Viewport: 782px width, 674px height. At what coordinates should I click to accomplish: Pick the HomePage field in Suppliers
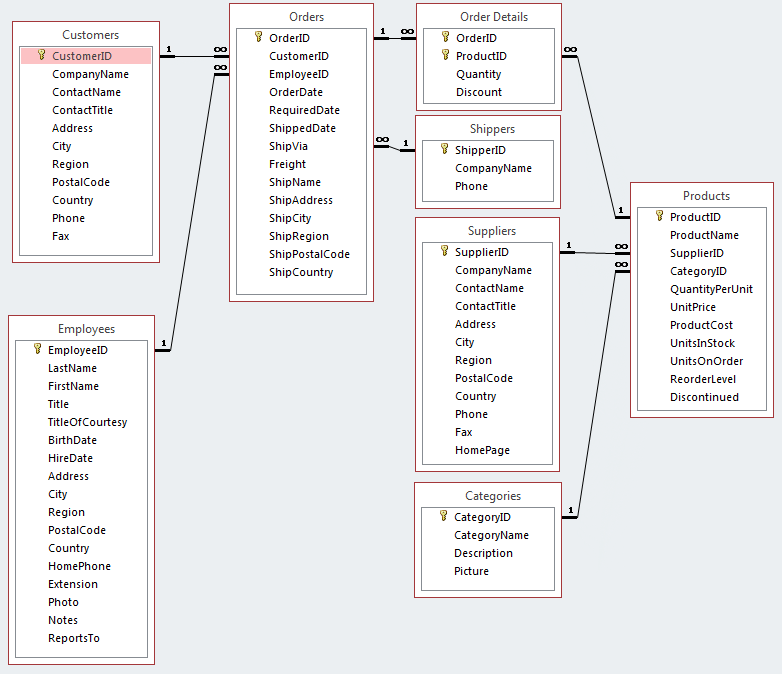click(x=482, y=450)
